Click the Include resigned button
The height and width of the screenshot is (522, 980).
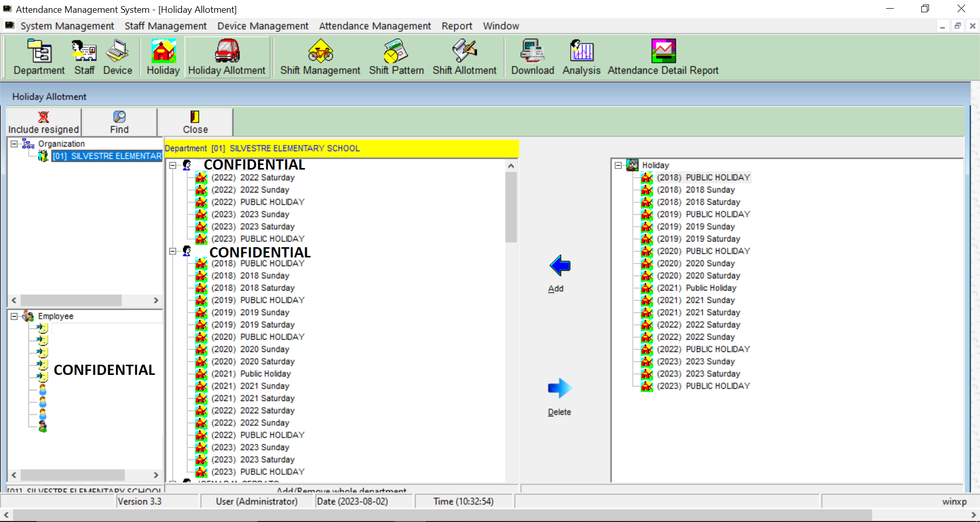(x=44, y=122)
